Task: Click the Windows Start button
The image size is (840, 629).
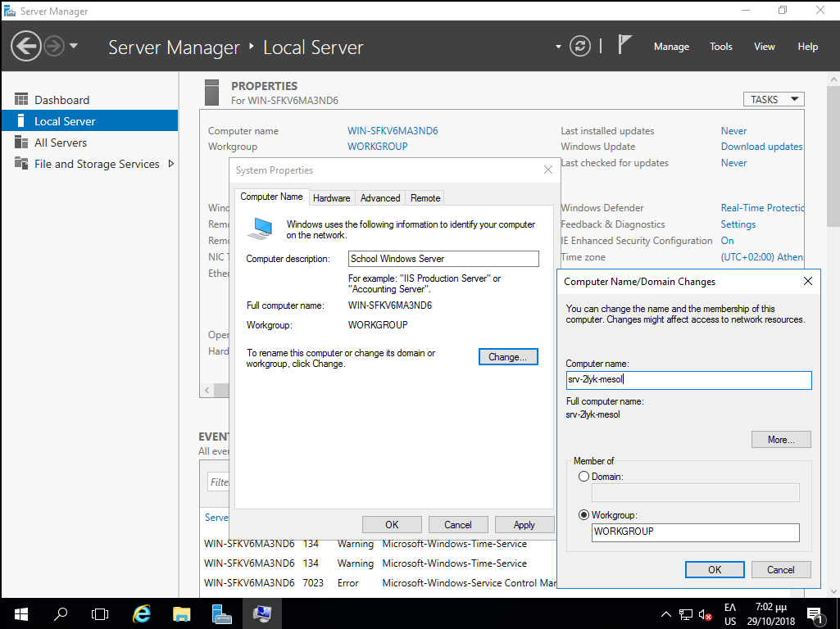Action: [20, 613]
